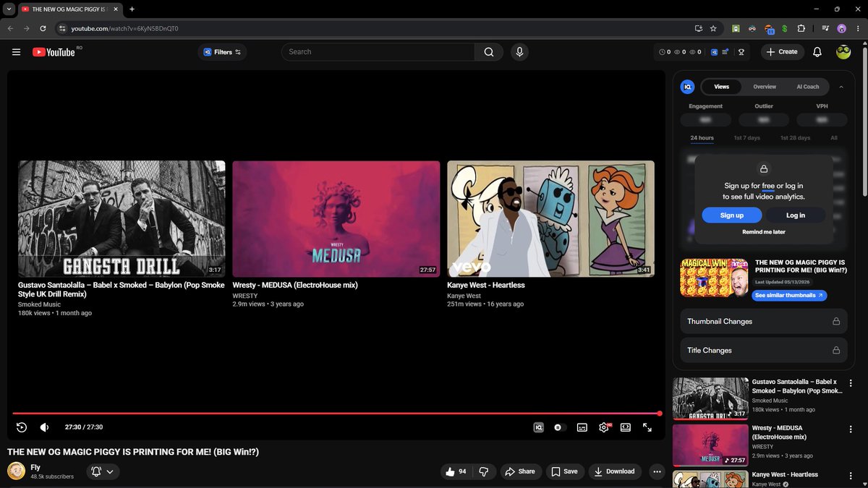Open Wresty MEDUSA endscreen video thumbnail
Image resolution: width=868 pixels, height=488 pixels.
(x=336, y=219)
